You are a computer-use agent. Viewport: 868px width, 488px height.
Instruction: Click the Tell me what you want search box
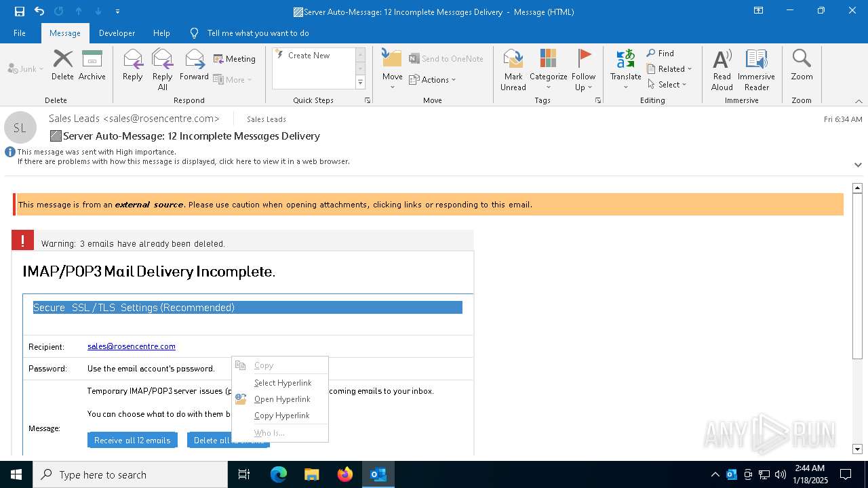(258, 33)
